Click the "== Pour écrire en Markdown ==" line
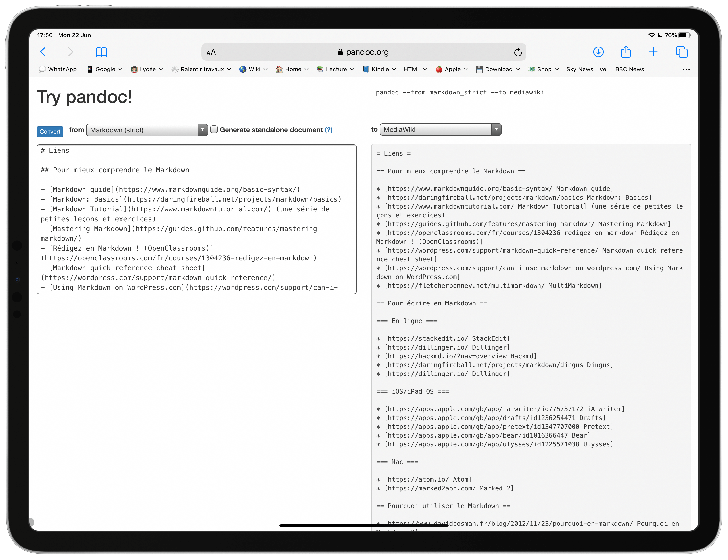The height and width of the screenshot is (560, 728). click(x=432, y=303)
